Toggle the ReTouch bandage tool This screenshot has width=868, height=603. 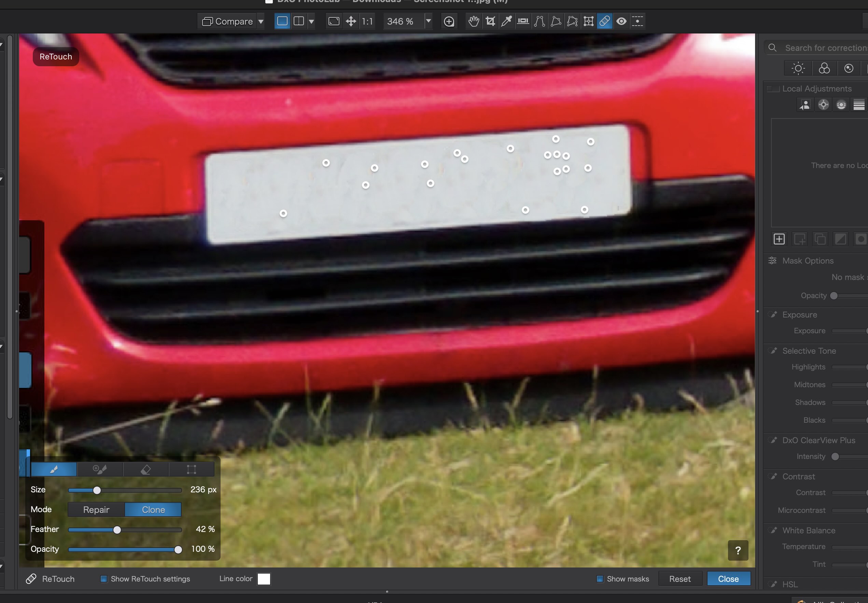coord(605,21)
